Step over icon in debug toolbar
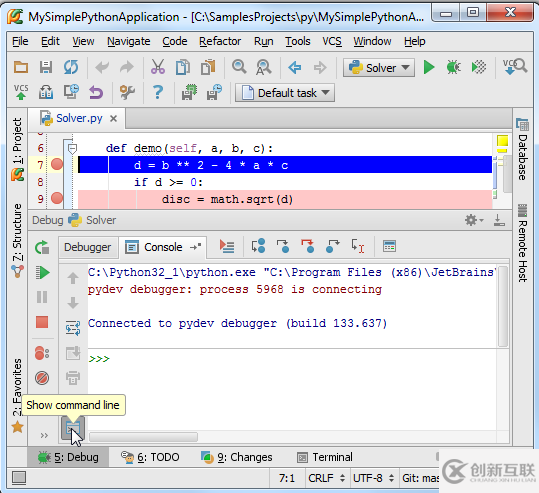The image size is (539, 493). click(x=258, y=246)
